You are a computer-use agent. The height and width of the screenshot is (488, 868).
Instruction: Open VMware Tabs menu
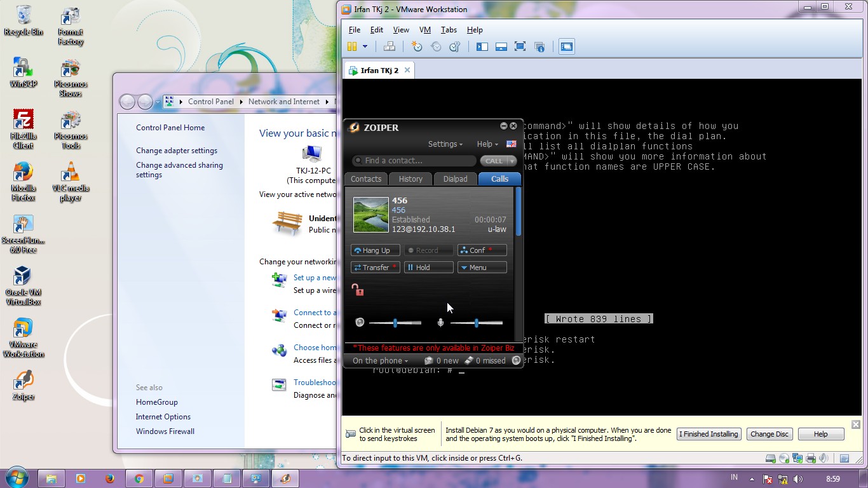click(x=449, y=30)
